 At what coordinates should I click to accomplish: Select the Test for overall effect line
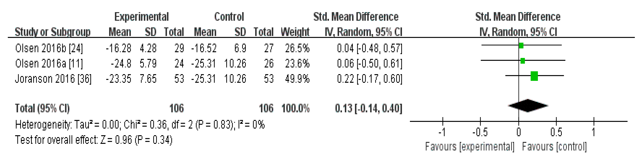point(94,140)
